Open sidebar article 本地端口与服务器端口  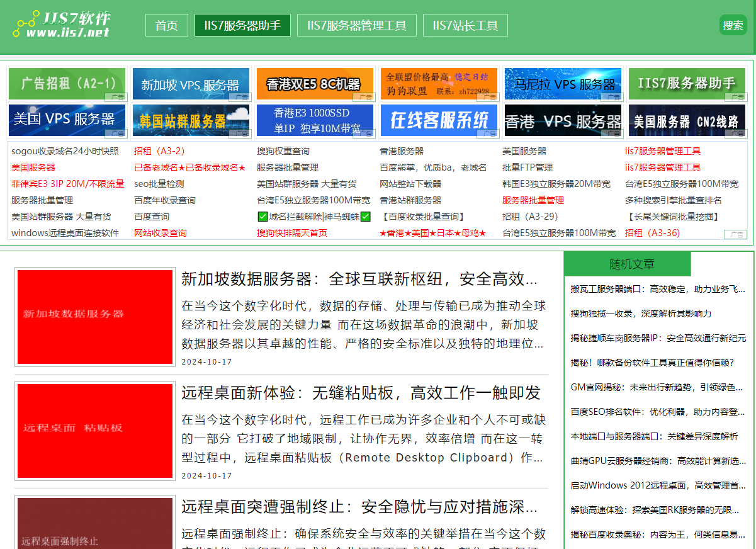(654, 436)
